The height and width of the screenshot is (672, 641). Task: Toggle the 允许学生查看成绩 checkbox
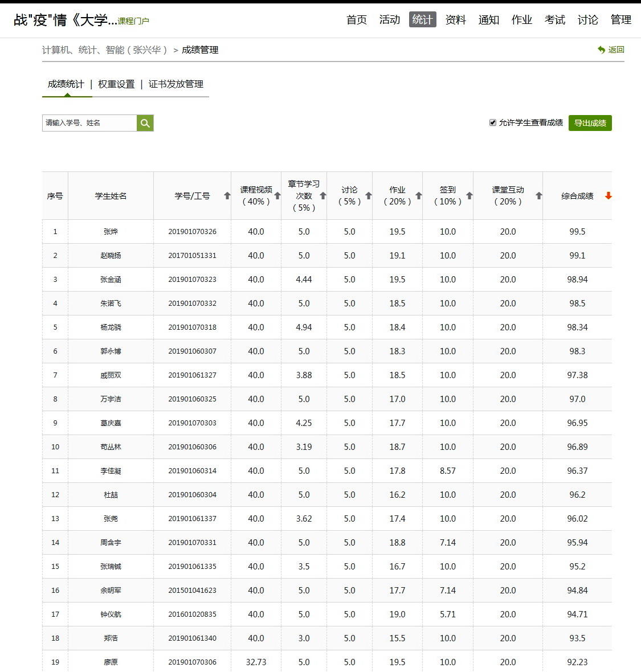coord(492,122)
